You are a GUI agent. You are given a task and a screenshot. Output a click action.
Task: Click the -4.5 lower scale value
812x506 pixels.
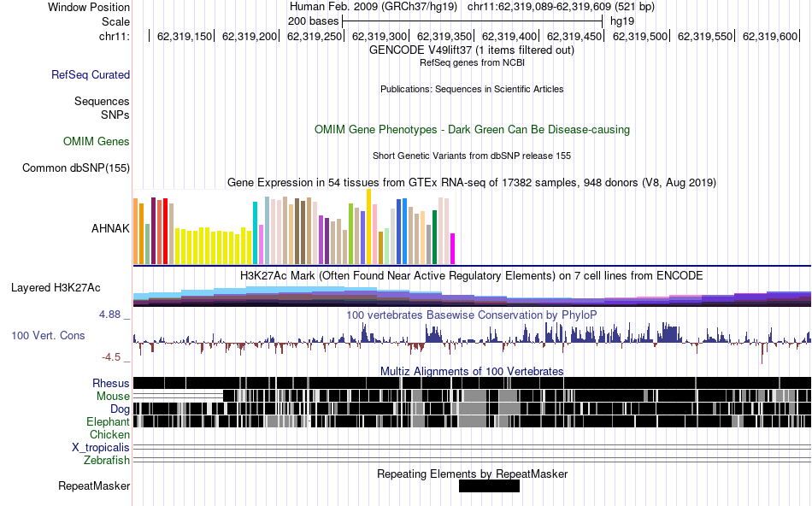[x=111, y=357]
